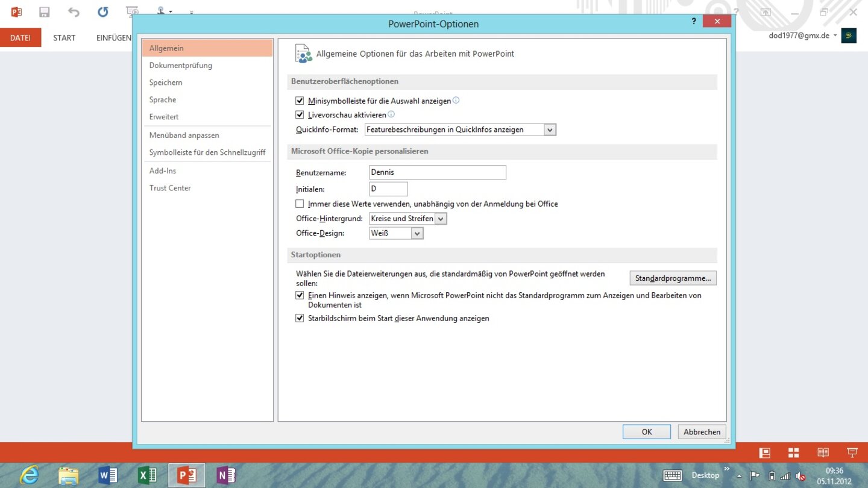Open the EINFÜGEN ribbon tab
Viewport: 868px width, 488px height.
coord(113,37)
